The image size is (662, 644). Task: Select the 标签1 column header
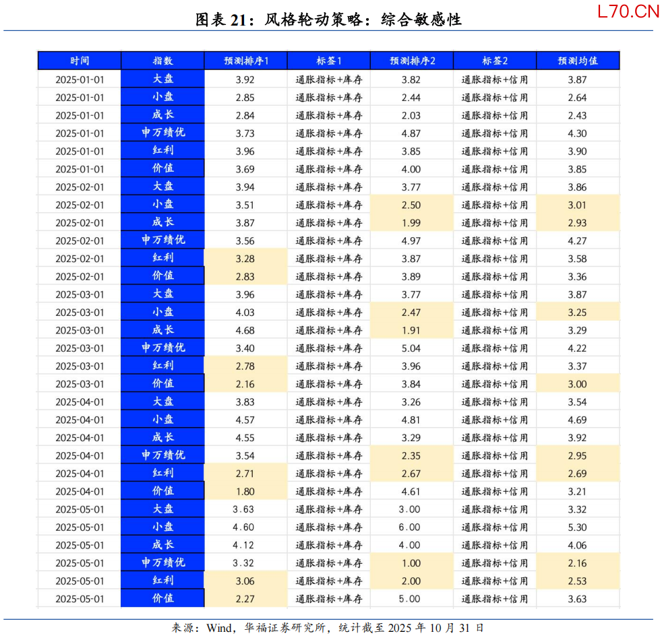pos(328,61)
